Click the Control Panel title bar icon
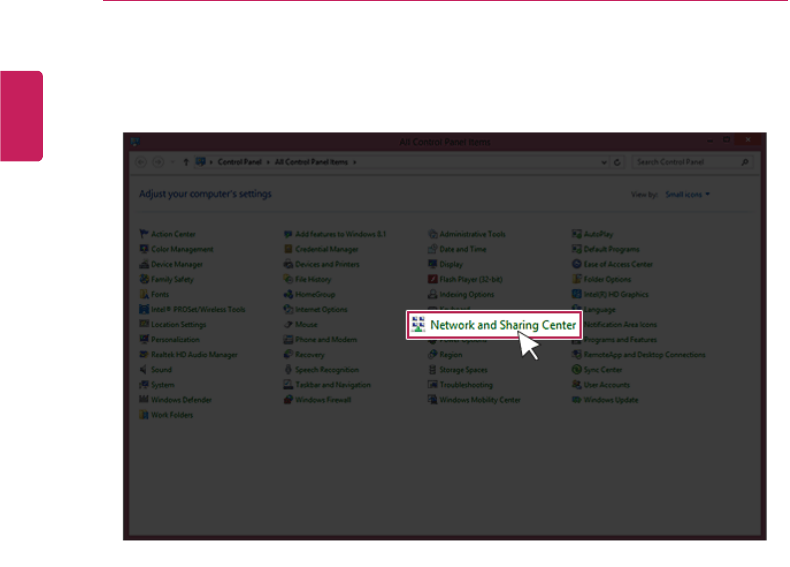The image size is (790, 567). pos(135,142)
